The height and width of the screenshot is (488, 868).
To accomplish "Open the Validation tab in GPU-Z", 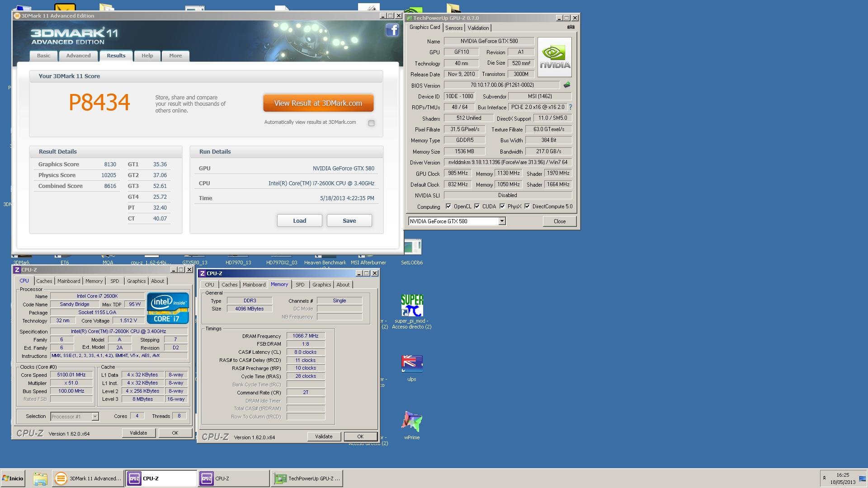I will (478, 28).
